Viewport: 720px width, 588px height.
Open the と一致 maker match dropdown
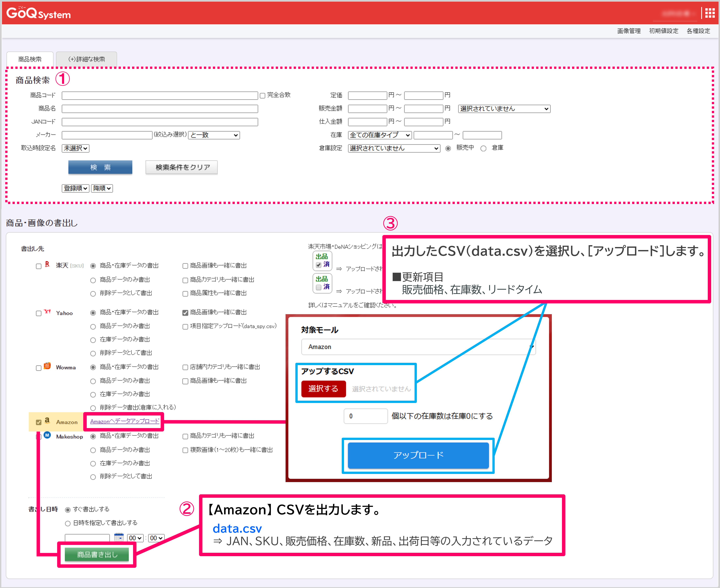pos(214,135)
